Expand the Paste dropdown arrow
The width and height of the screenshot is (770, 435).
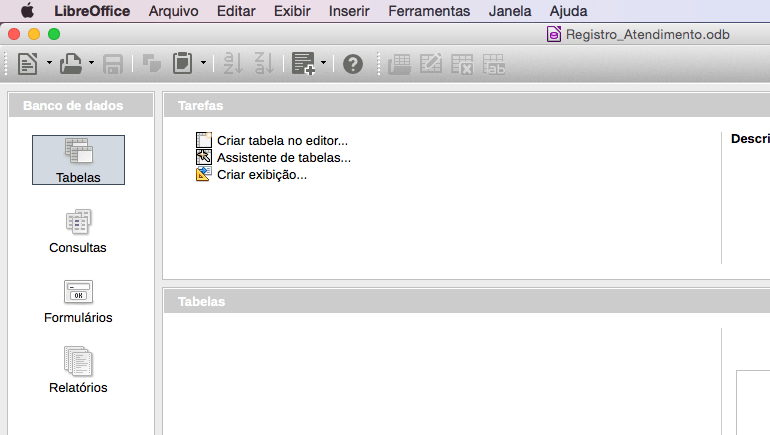[203, 63]
